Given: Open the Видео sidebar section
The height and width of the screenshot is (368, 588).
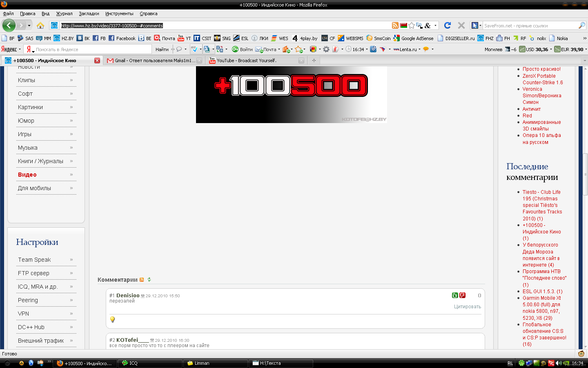Looking at the screenshot, I should pos(27,175).
